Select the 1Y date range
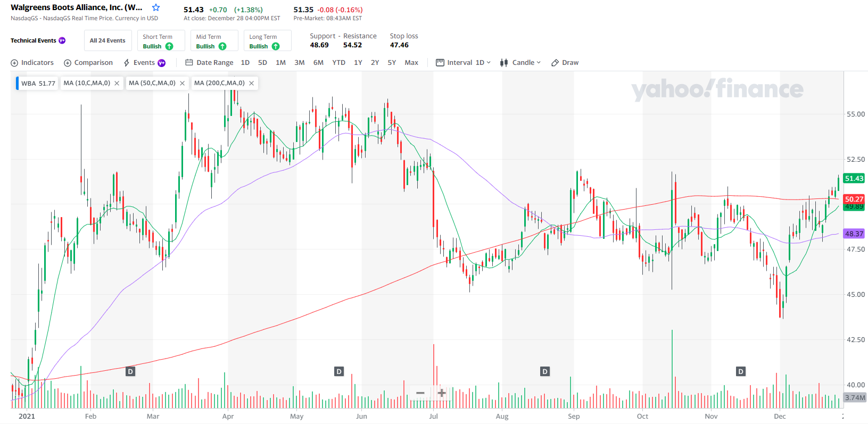868x424 pixels. (358, 63)
